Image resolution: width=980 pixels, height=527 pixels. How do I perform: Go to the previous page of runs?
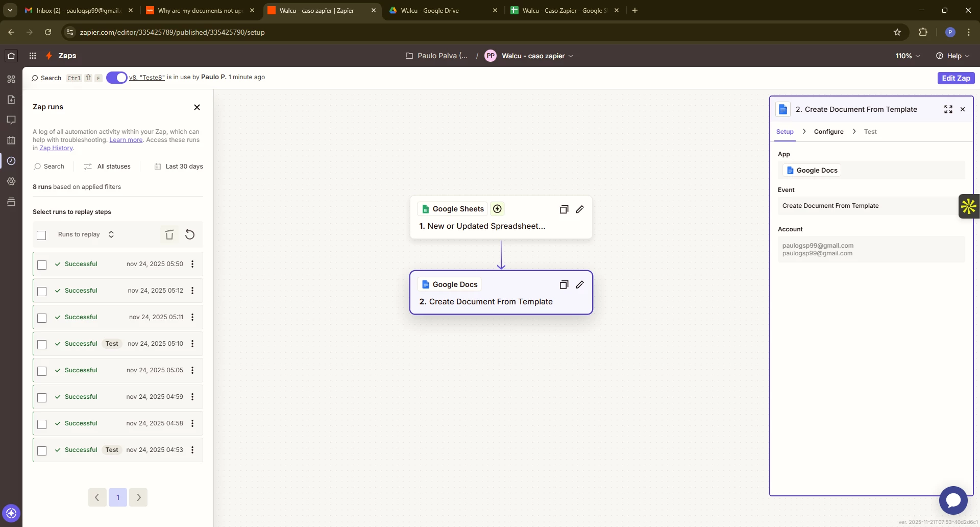pos(97,497)
